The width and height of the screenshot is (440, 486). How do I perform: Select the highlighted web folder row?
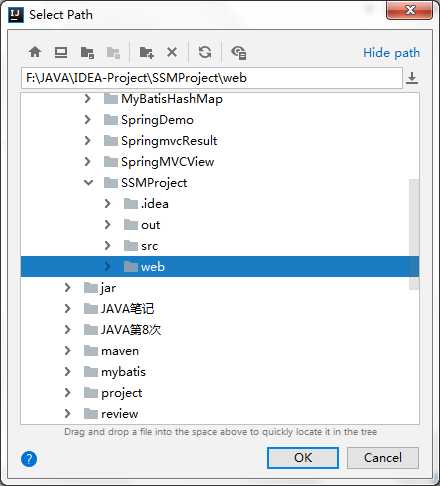click(220, 267)
